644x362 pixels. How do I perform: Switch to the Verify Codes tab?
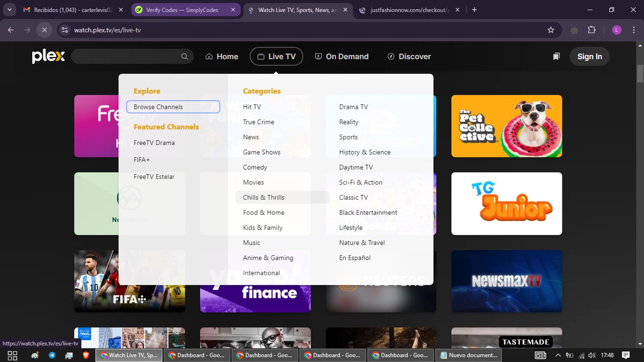pyautogui.click(x=182, y=10)
